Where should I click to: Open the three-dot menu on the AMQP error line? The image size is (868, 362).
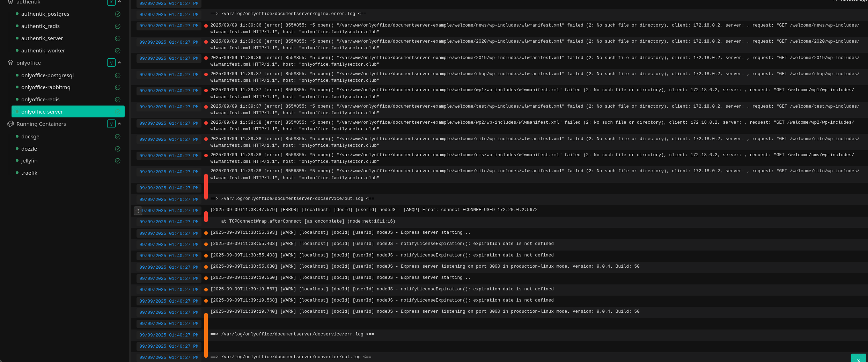pos(138,211)
